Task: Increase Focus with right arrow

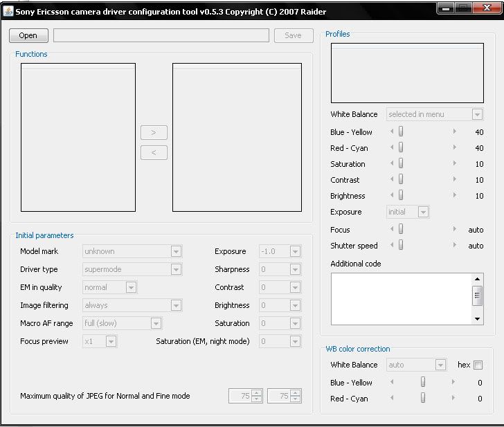Action: (x=454, y=229)
